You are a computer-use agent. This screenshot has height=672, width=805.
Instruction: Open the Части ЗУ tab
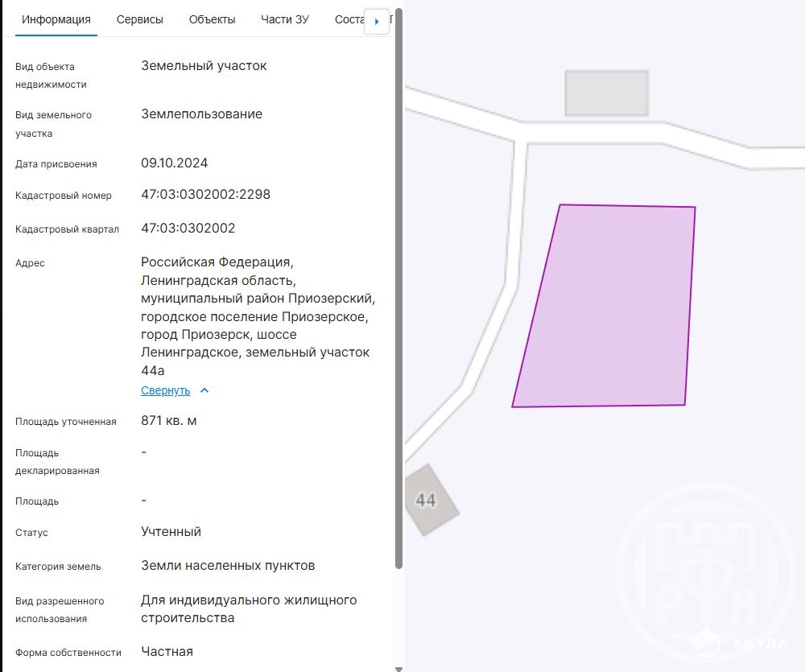pos(285,20)
